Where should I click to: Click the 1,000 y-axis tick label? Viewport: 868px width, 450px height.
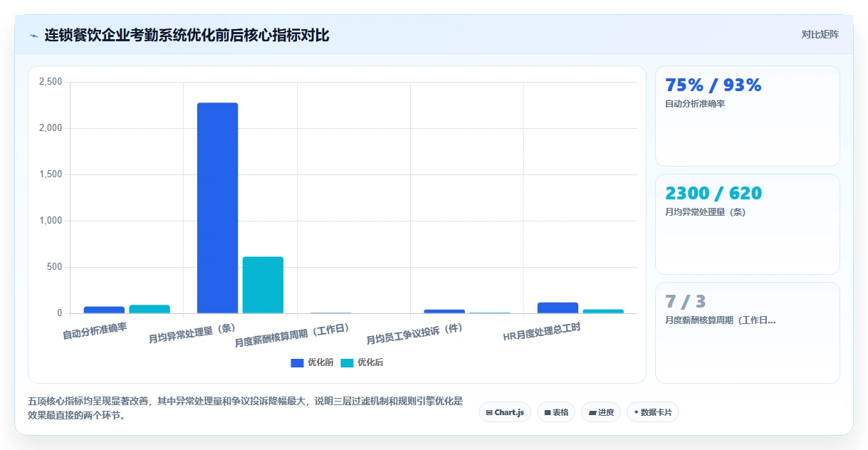pos(51,221)
